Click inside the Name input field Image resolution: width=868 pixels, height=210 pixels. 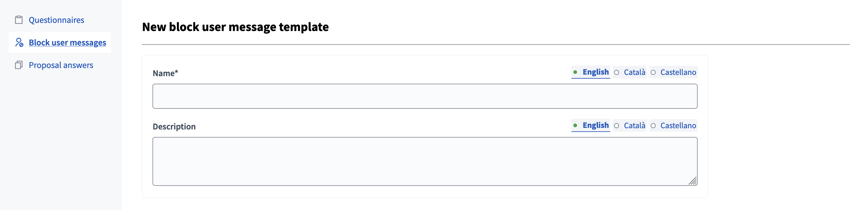pyautogui.click(x=425, y=96)
